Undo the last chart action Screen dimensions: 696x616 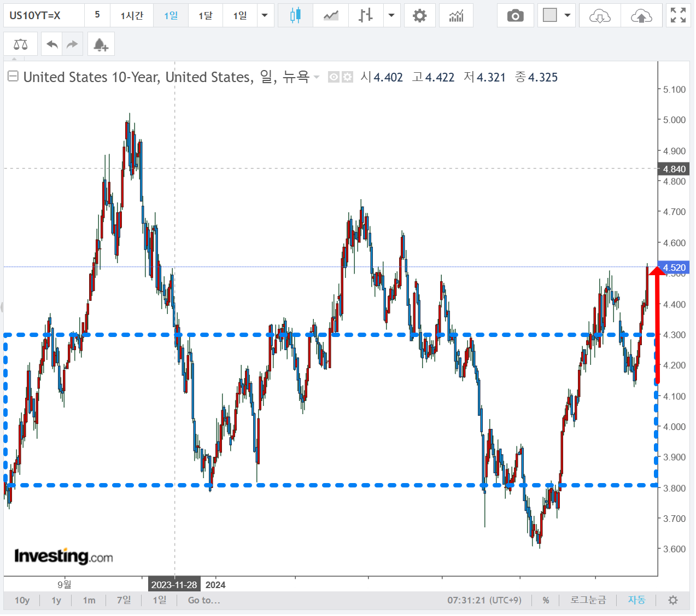click(x=52, y=44)
